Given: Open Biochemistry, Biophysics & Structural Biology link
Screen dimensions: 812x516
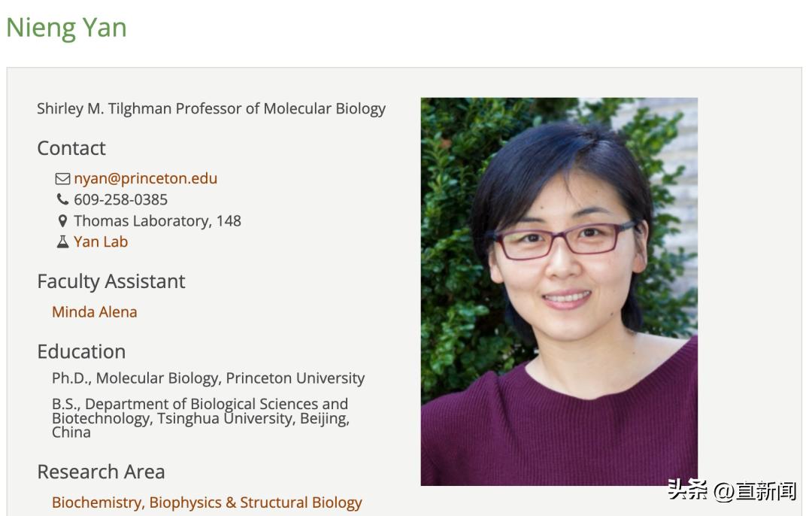Looking at the screenshot, I should (207, 502).
